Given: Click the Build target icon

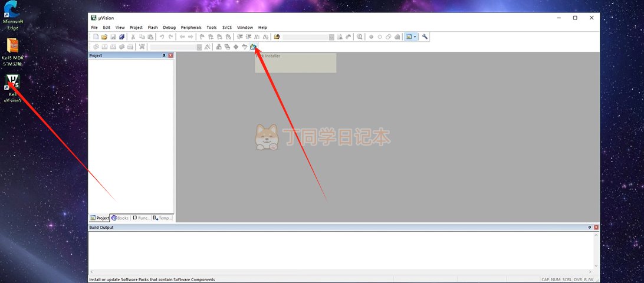Looking at the screenshot, I should click(x=104, y=47).
